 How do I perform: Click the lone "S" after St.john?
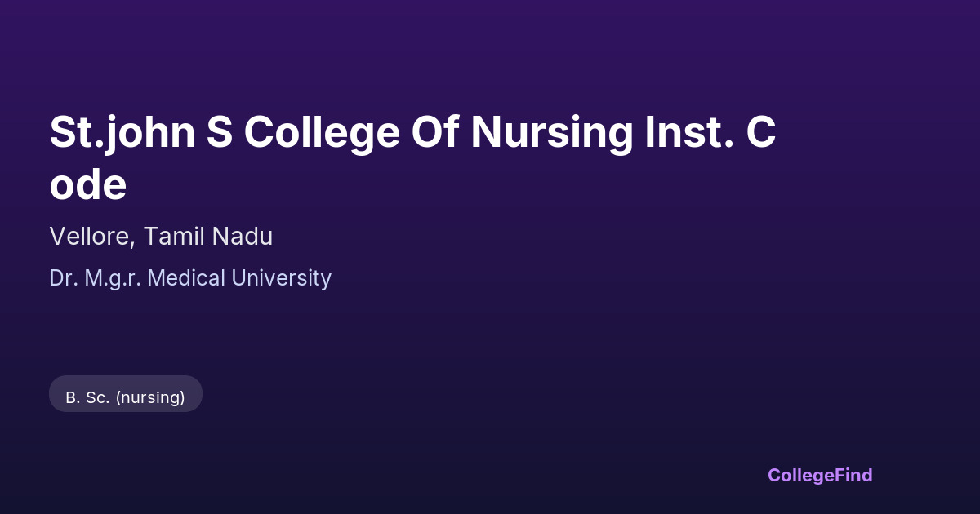pyautogui.click(x=219, y=132)
